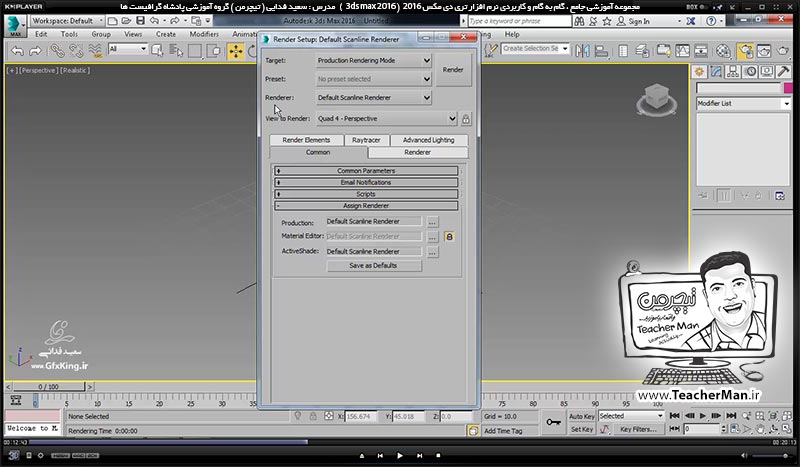Expand the Common Parameters rollout
This screenshot has height=467, width=800.
click(x=366, y=171)
